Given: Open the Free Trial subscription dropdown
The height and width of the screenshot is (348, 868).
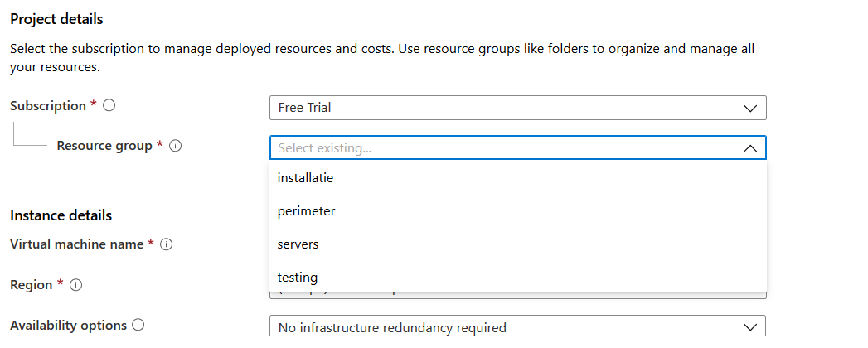Looking at the screenshot, I should coord(497,108).
